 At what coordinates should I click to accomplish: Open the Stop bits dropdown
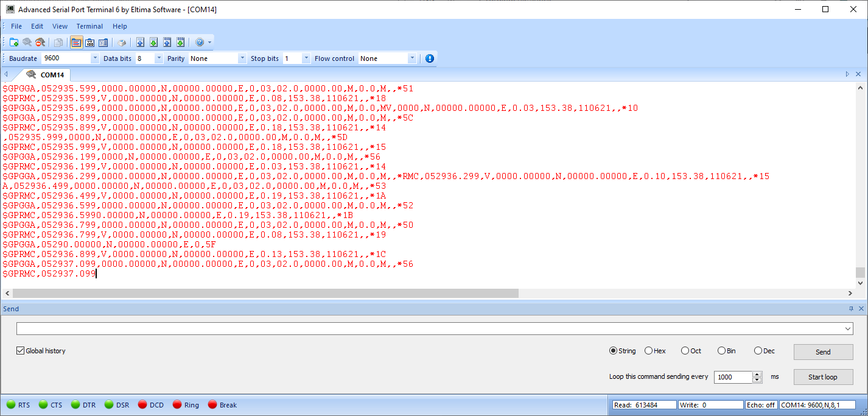(x=306, y=58)
